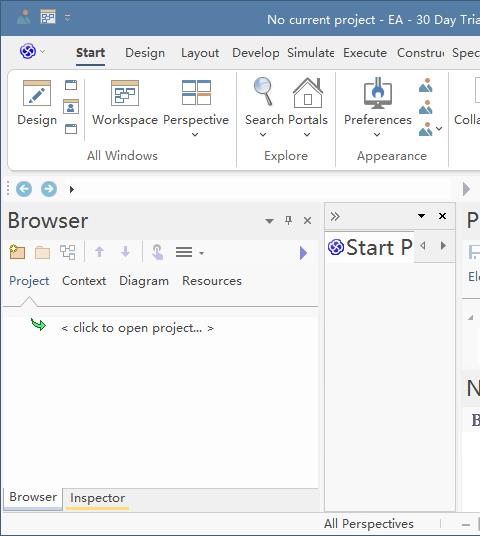Viewport: 480px width, 536px height.
Task: Expand the Preferences dropdown chevron
Action: pyautogui.click(x=377, y=134)
